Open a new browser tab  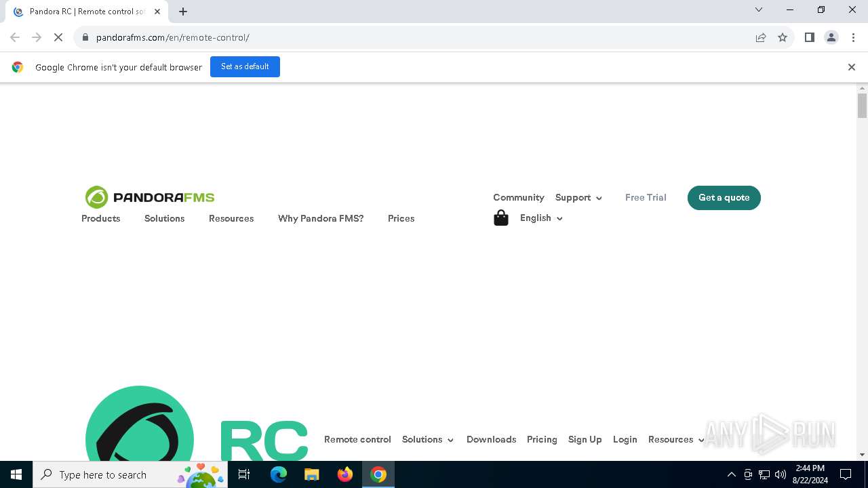pyautogui.click(x=183, y=12)
